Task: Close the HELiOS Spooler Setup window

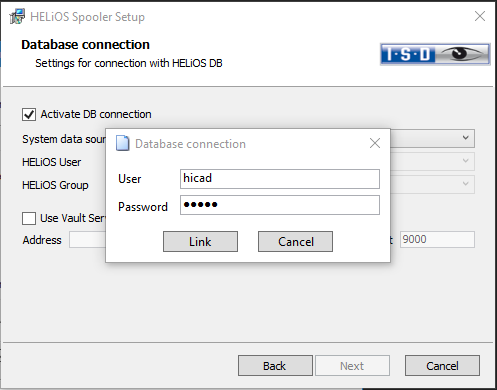Action: (x=480, y=16)
